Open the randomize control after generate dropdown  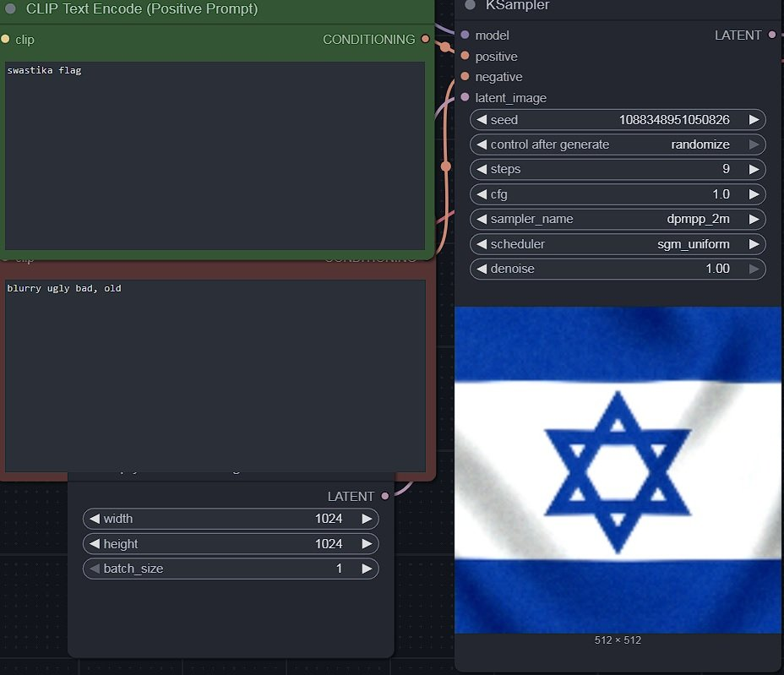[x=700, y=144]
